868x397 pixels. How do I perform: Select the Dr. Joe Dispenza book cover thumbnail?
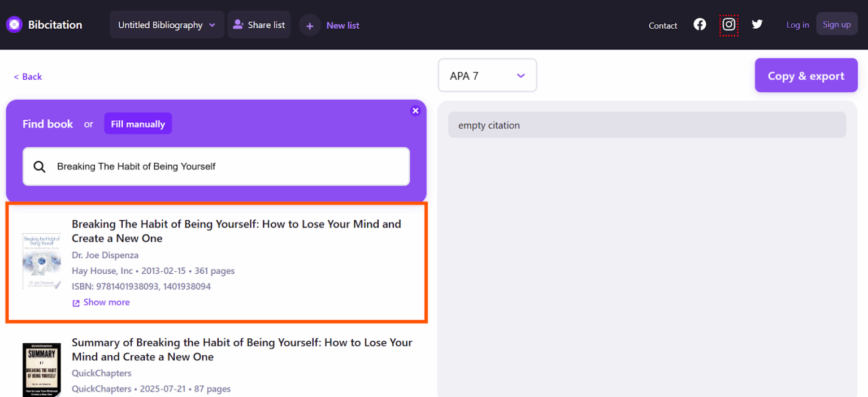42,261
